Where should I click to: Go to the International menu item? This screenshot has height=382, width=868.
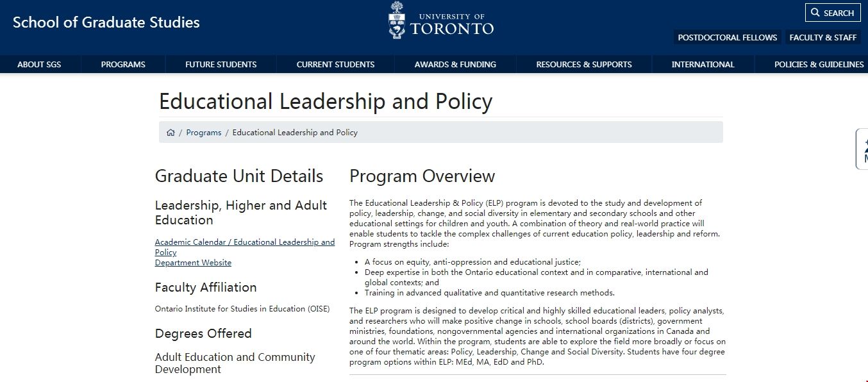click(703, 64)
